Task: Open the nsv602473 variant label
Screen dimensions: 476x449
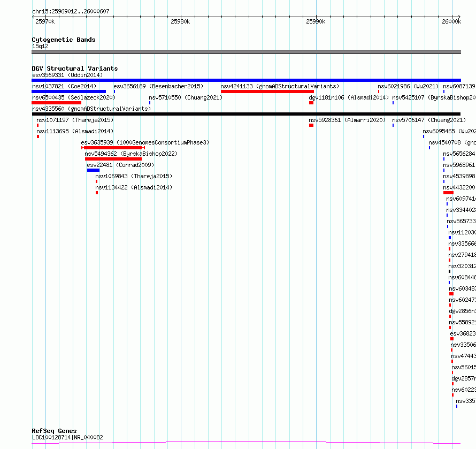Action: pyautogui.click(x=462, y=300)
